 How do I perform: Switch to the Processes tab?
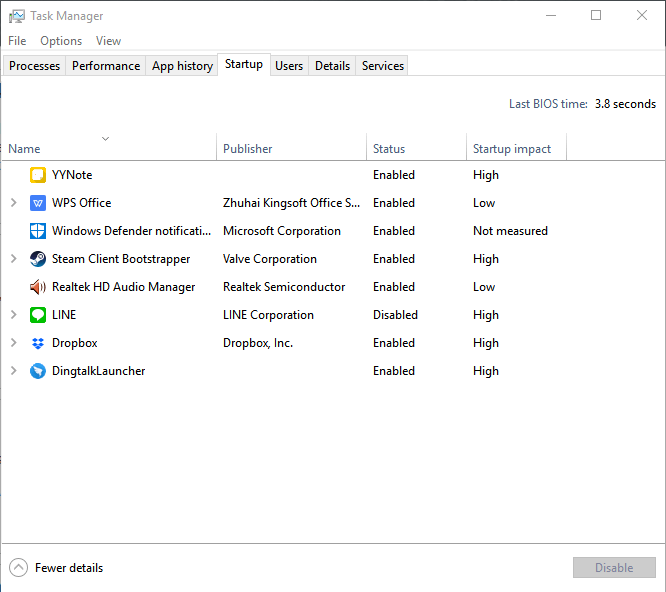pos(34,66)
